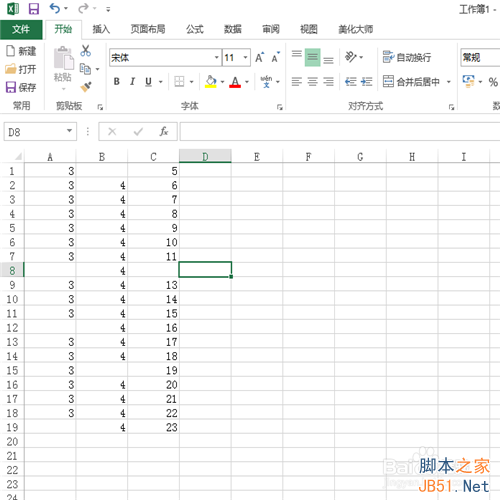Click the formula bar input field
The height and width of the screenshot is (500, 500).
340,132
